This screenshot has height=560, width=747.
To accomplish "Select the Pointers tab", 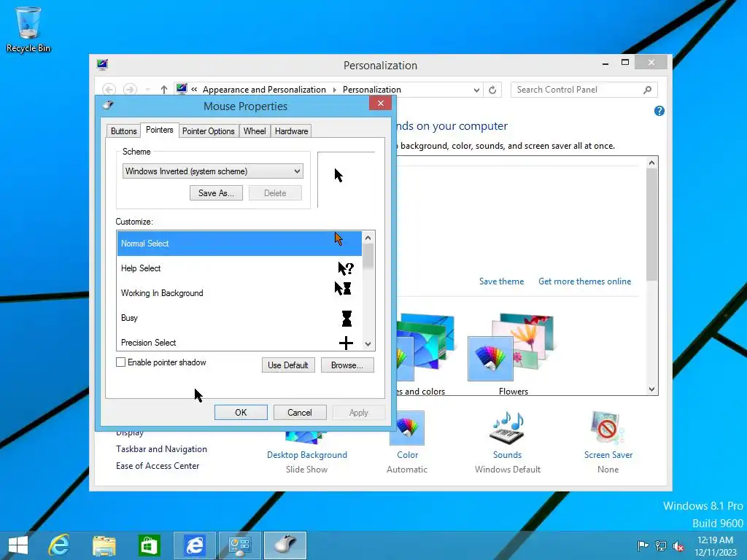I will [x=160, y=130].
